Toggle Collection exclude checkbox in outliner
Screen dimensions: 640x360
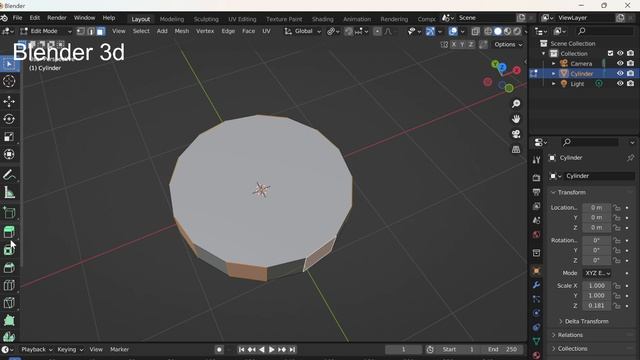(610, 53)
